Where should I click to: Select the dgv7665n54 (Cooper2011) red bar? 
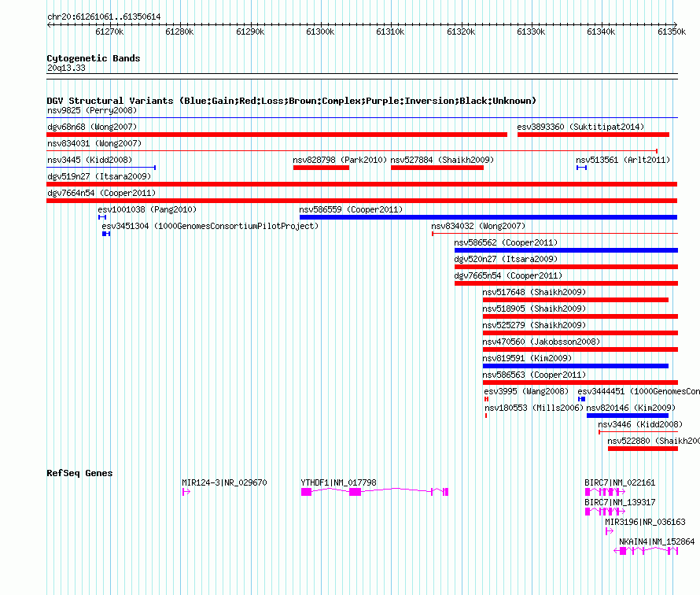pos(566,283)
